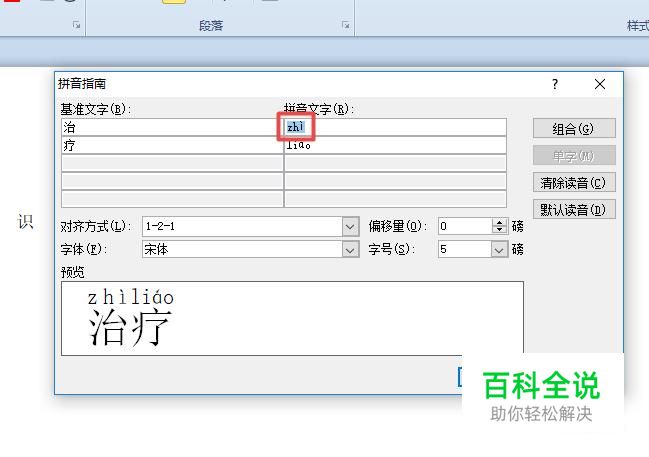
Task: Click the 组合(G) button
Action: [x=574, y=128]
